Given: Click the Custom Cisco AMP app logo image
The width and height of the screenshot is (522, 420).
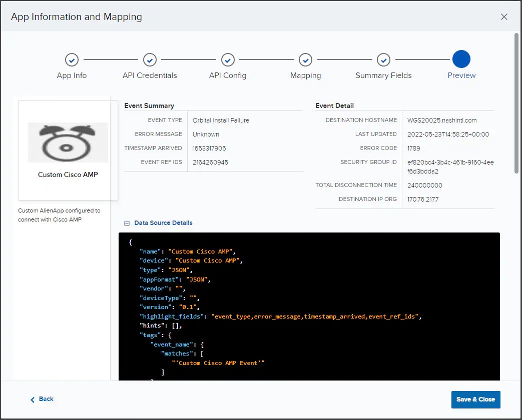Looking at the screenshot, I should point(68,142).
